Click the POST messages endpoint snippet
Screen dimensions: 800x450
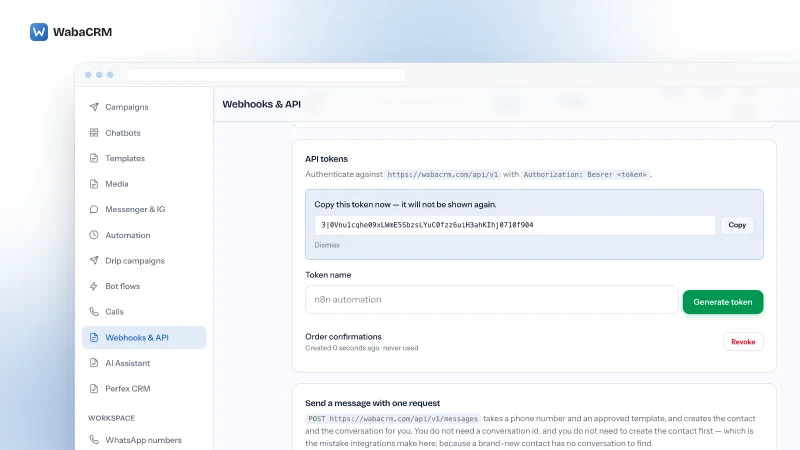[393, 419]
